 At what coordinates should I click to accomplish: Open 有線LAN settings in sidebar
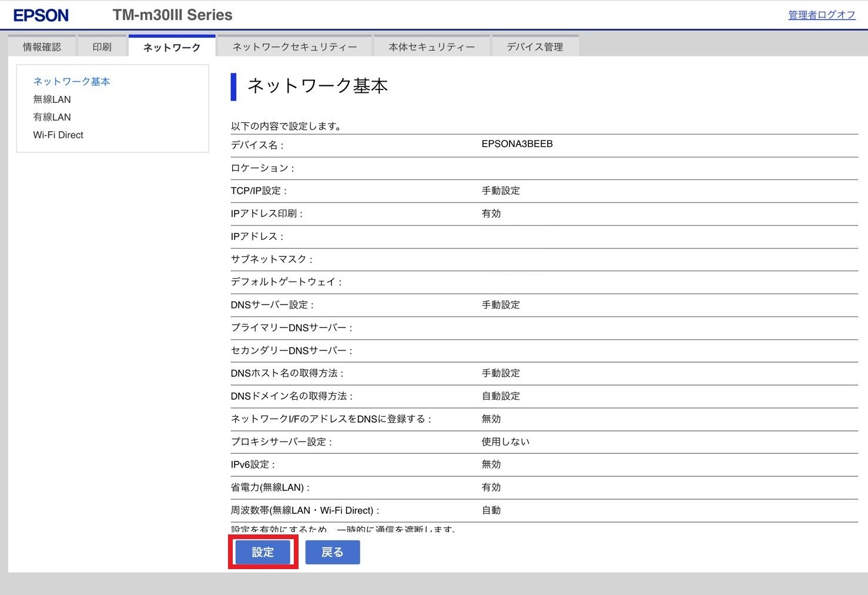coord(52,117)
